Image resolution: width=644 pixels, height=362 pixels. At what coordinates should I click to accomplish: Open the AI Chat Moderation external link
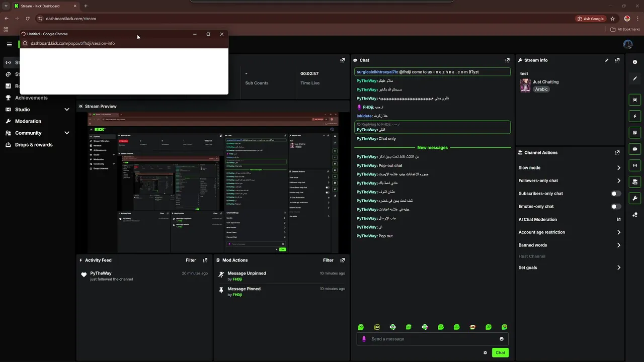click(619, 220)
